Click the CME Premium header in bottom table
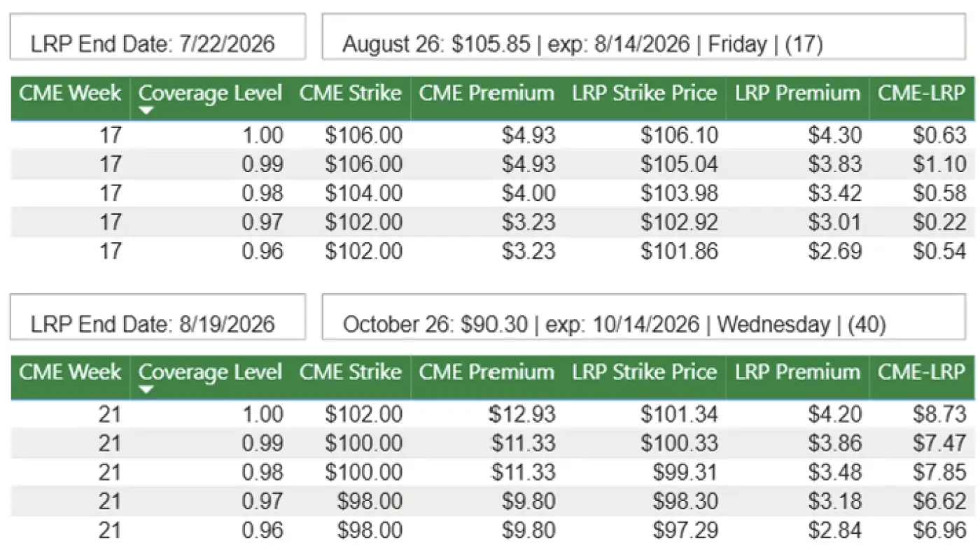 pyautogui.click(x=486, y=372)
